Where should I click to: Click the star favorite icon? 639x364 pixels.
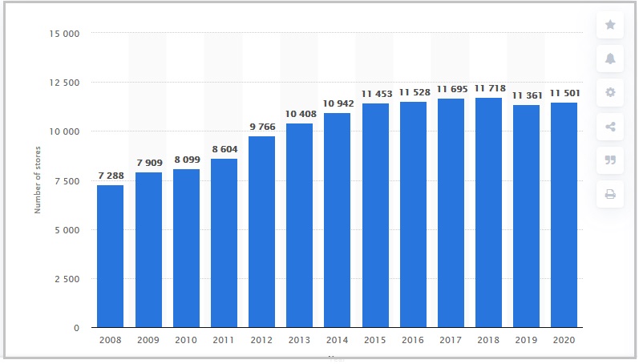[609, 25]
